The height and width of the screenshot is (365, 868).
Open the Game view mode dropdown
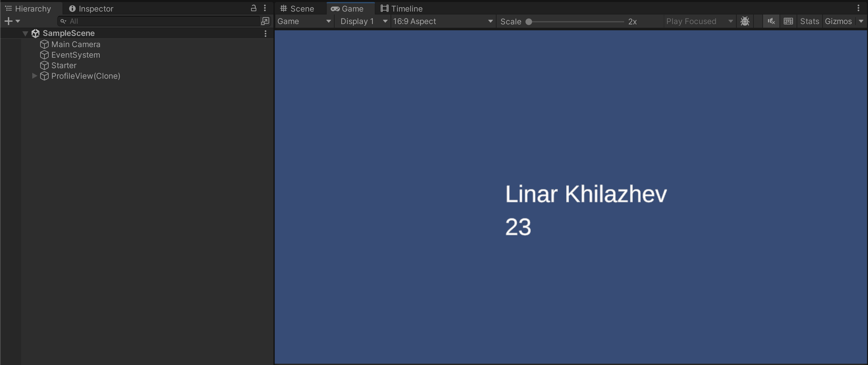pyautogui.click(x=305, y=21)
